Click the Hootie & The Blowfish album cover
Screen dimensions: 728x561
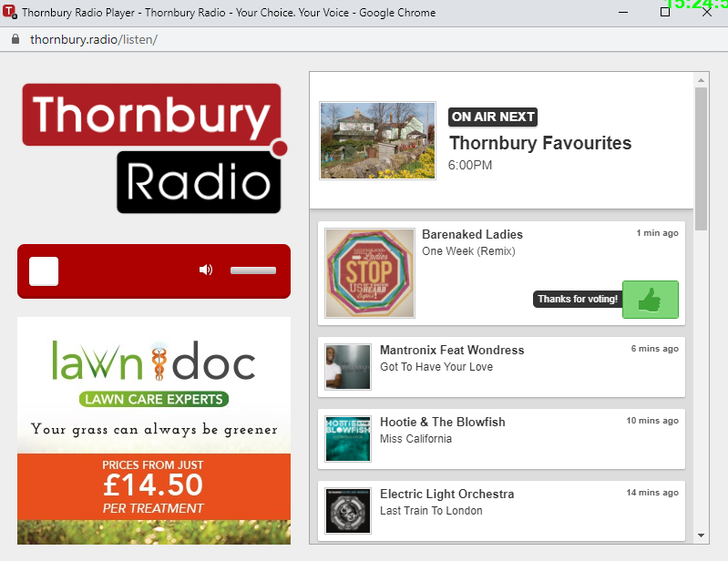tap(348, 438)
